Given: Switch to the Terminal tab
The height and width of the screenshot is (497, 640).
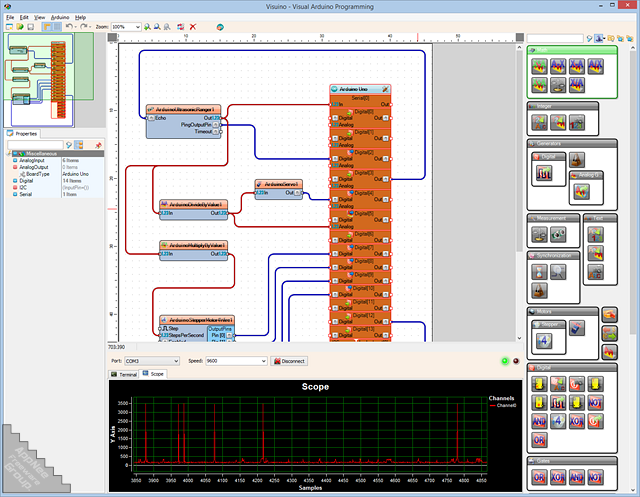Looking at the screenshot, I should pos(124,374).
